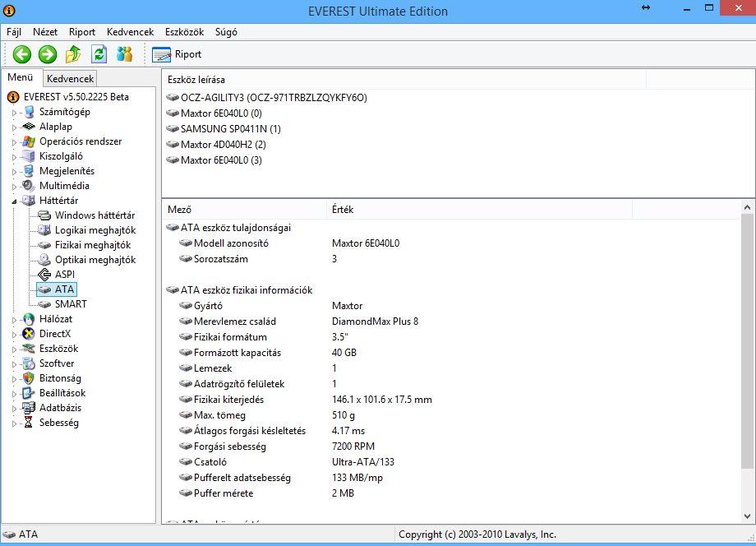
Task: Select Maxtor 6E040L0 (0) device
Action: pyautogui.click(x=221, y=113)
